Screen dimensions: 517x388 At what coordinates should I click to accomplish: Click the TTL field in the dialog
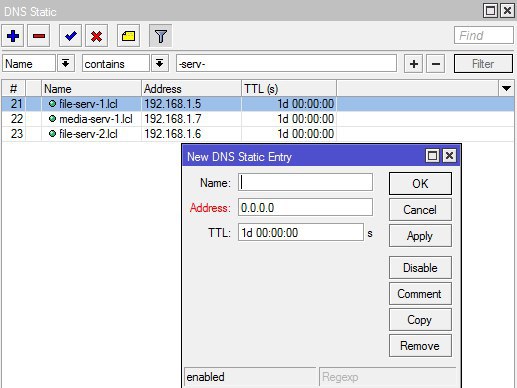click(301, 232)
